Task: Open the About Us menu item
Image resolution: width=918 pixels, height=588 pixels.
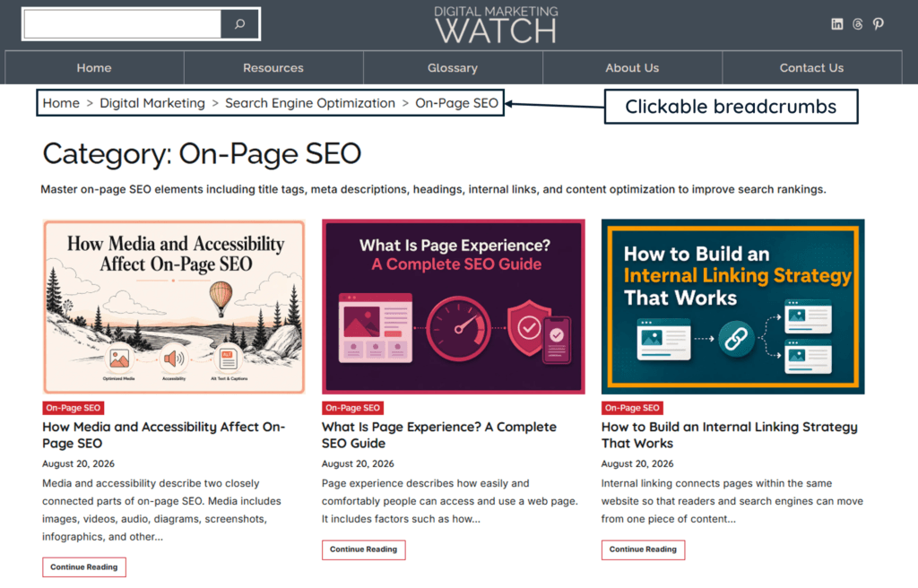Action: pos(632,68)
